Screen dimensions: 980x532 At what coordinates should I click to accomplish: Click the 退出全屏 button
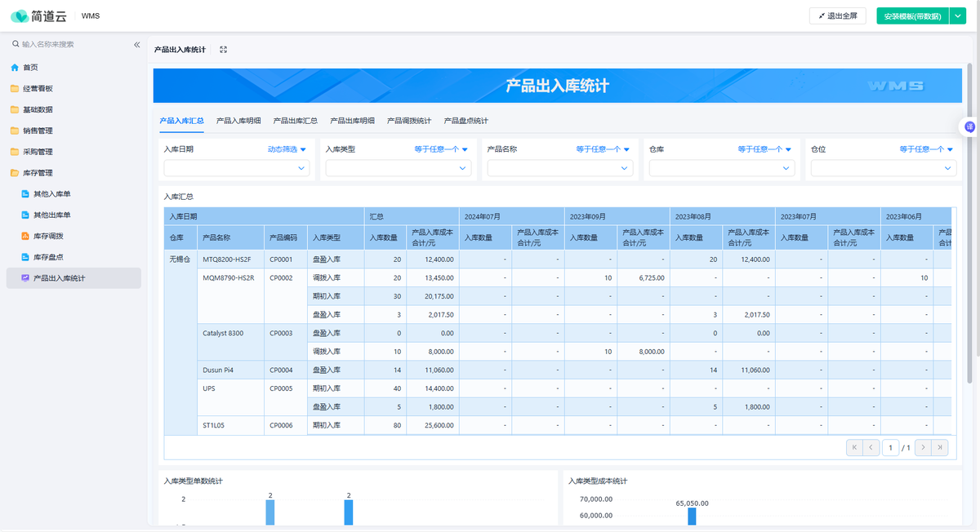[838, 16]
